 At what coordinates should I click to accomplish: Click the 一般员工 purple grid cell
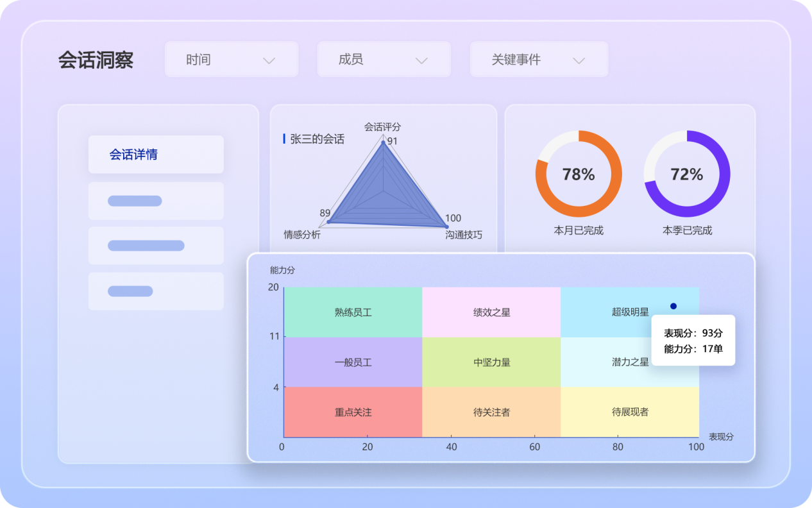(353, 362)
